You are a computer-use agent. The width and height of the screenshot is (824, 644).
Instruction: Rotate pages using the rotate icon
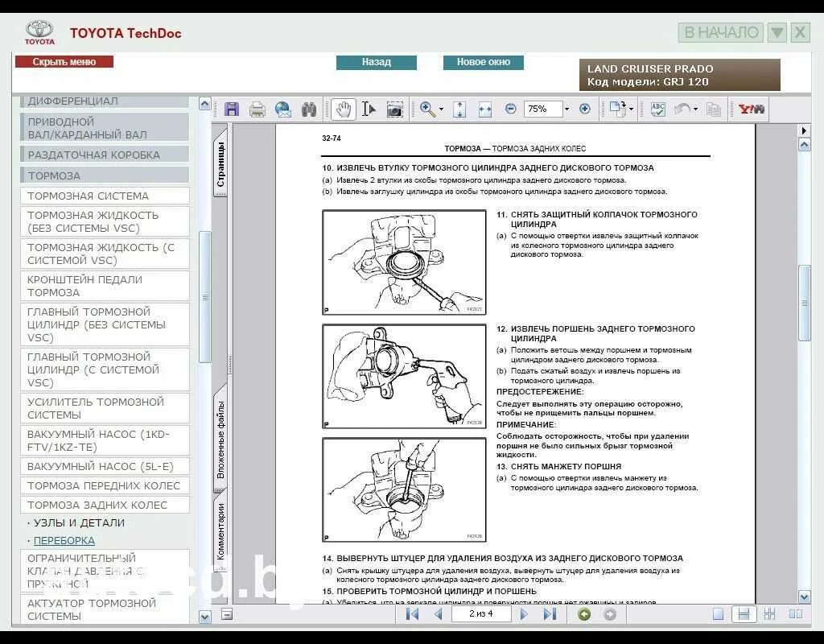point(617,109)
